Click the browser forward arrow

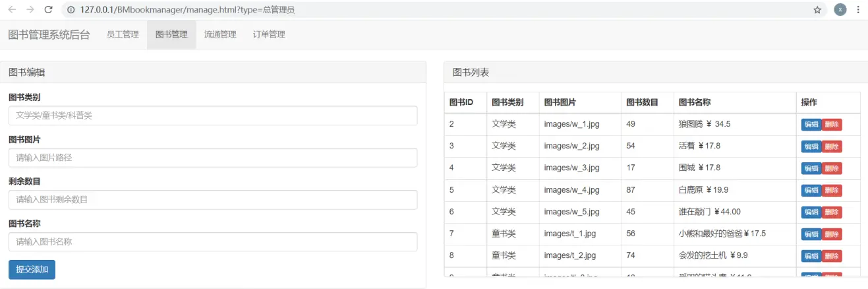click(x=30, y=10)
